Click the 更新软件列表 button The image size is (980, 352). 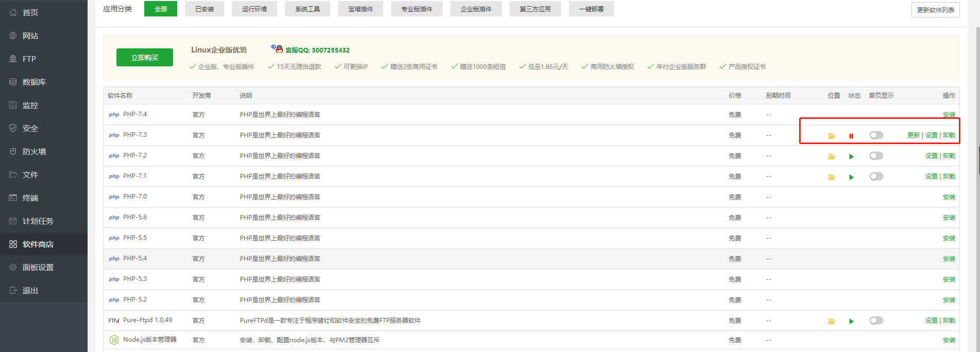(x=936, y=10)
